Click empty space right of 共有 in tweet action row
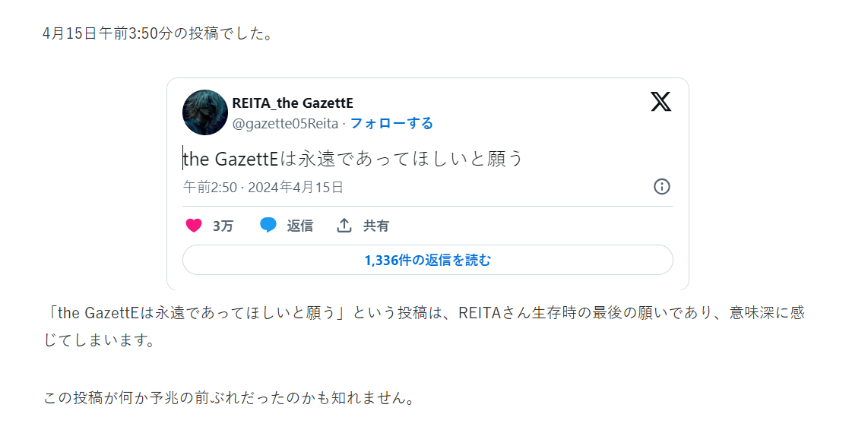 pyautogui.click(x=532, y=226)
